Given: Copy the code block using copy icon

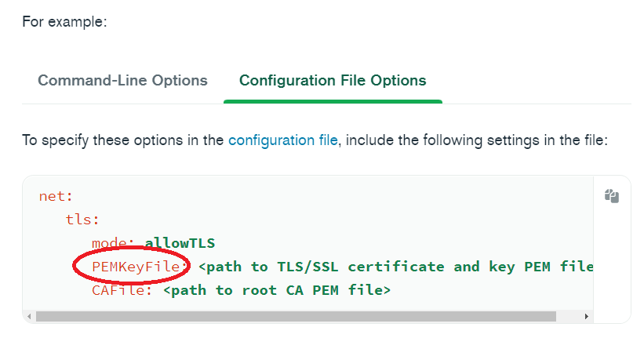Looking at the screenshot, I should tap(612, 196).
